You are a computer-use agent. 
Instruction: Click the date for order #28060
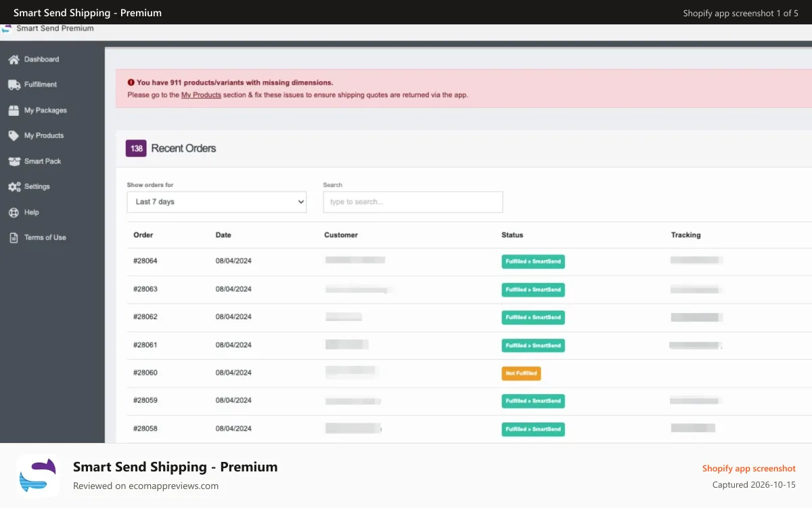click(233, 373)
